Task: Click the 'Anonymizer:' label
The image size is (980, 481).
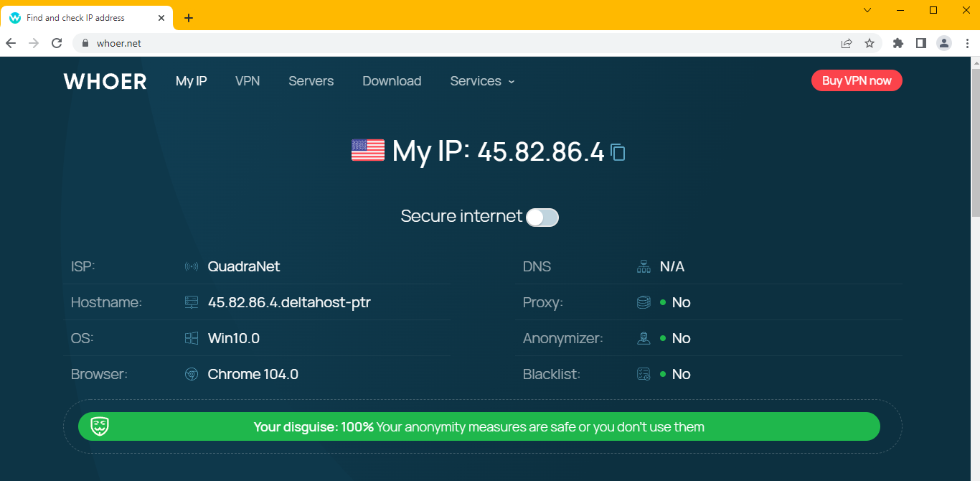Action: (563, 338)
